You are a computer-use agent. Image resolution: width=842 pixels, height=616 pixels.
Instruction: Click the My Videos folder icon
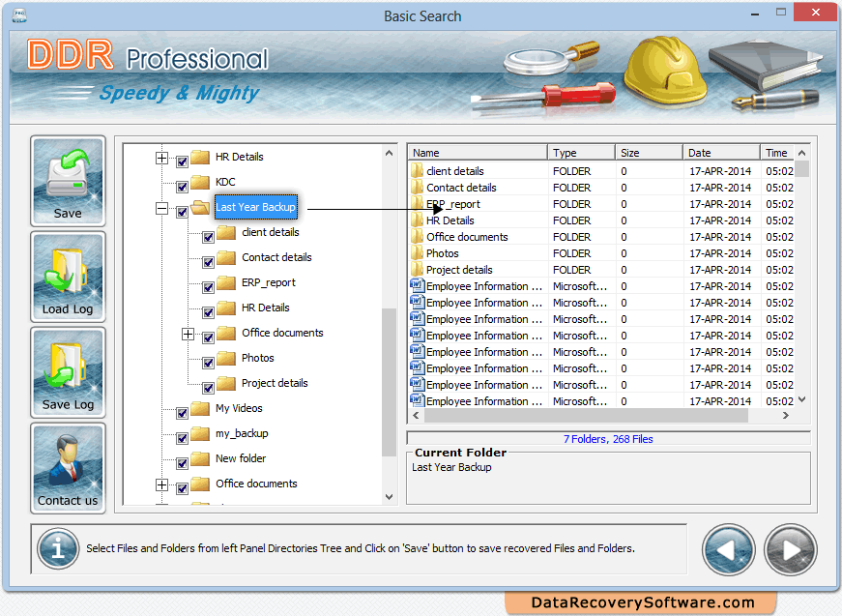point(200,409)
